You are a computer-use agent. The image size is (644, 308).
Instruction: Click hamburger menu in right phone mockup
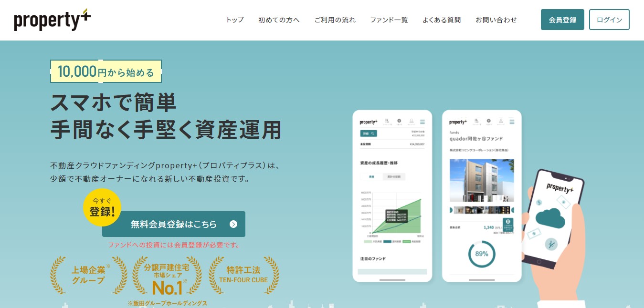coord(511,122)
